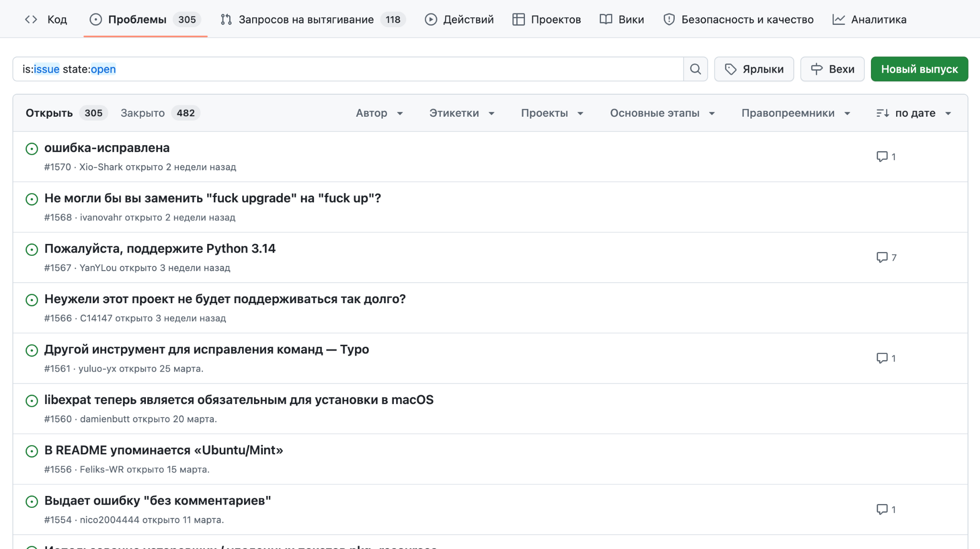Click the Безопасность и качество shield icon
Image resolution: width=980 pixels, height=549 pixels.
(x=668, y=19)
